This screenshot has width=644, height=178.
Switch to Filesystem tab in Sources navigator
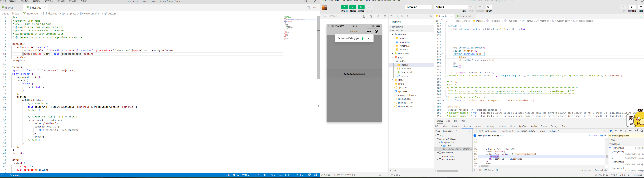click(448, 131)
